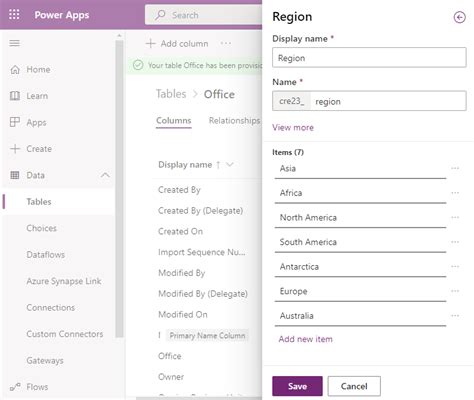Open Tables in the sidebar
Image resolution: width=474 pixels, height=400 pixels.
click(x=39, y=202)
